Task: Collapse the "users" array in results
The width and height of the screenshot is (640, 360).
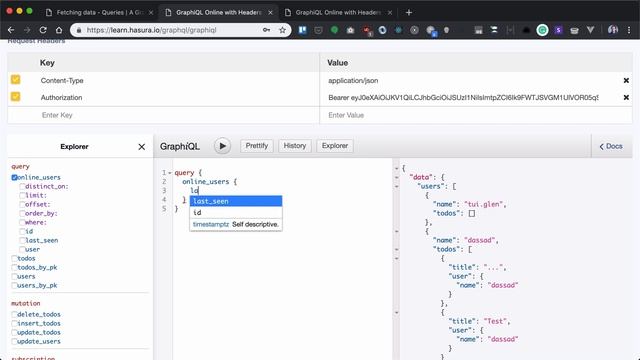Action: tap(396, 187)
